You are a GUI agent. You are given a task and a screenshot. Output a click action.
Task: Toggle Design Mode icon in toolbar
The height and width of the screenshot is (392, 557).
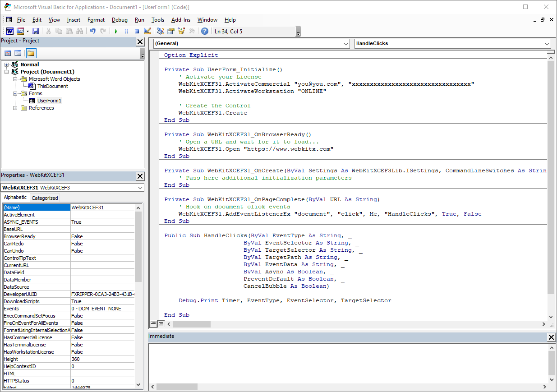tap(147, 31)
